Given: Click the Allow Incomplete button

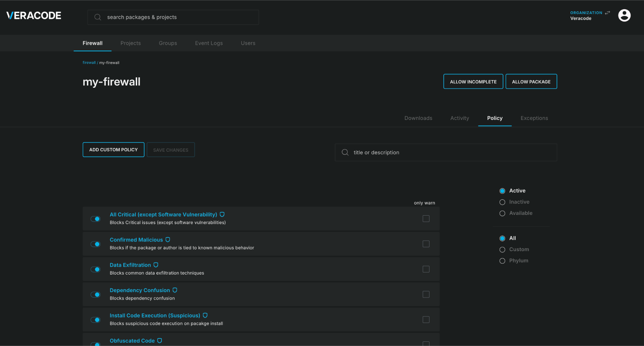Looking at the screenshot, I should (x=473, y=81).
